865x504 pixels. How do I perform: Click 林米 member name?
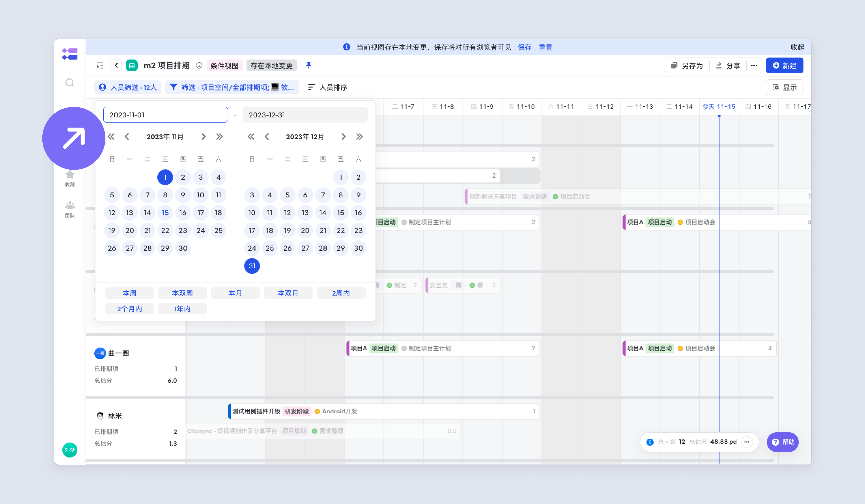(x=115, y=416)
